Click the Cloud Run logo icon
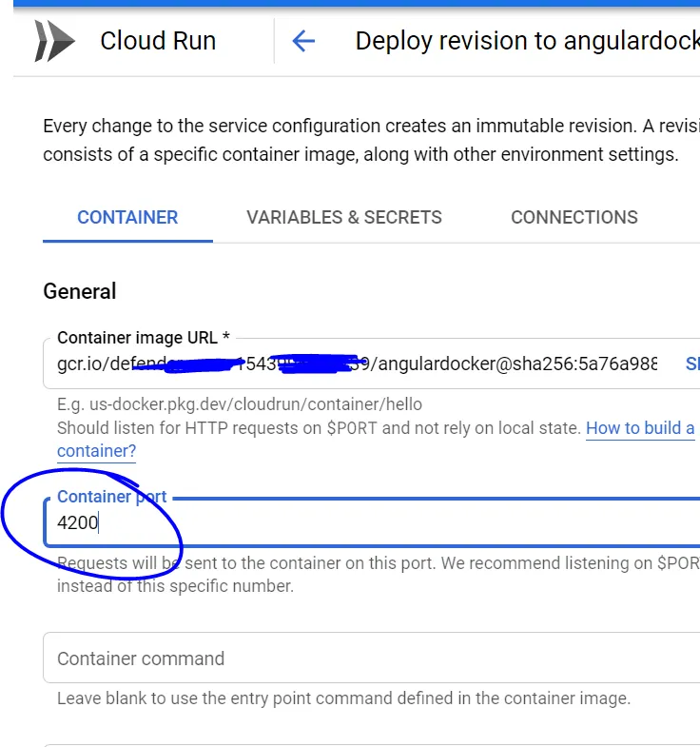 pos(55,41)
